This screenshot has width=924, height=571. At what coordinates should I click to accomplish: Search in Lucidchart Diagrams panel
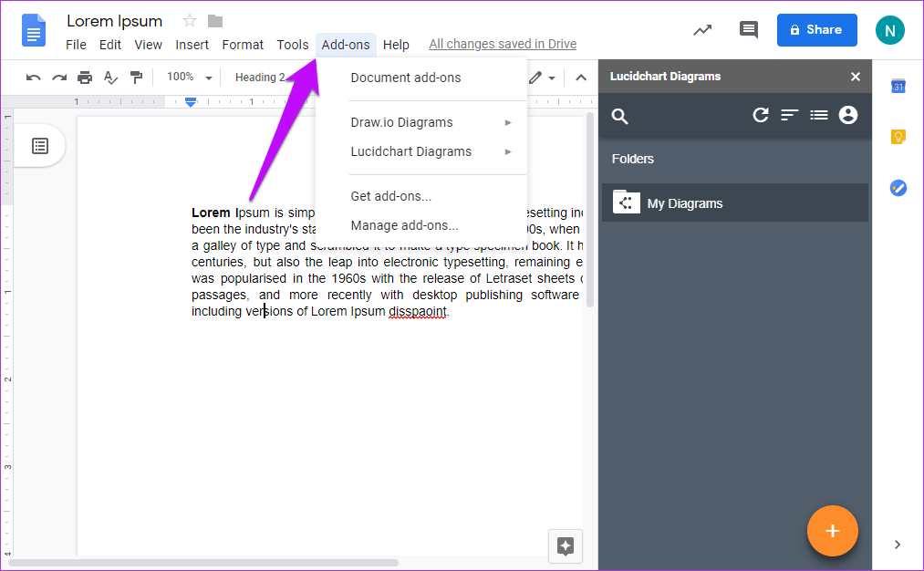619,116
